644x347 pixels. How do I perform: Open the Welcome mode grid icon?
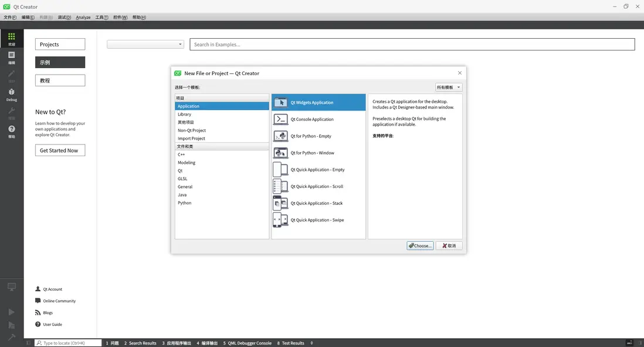point(12,36)
